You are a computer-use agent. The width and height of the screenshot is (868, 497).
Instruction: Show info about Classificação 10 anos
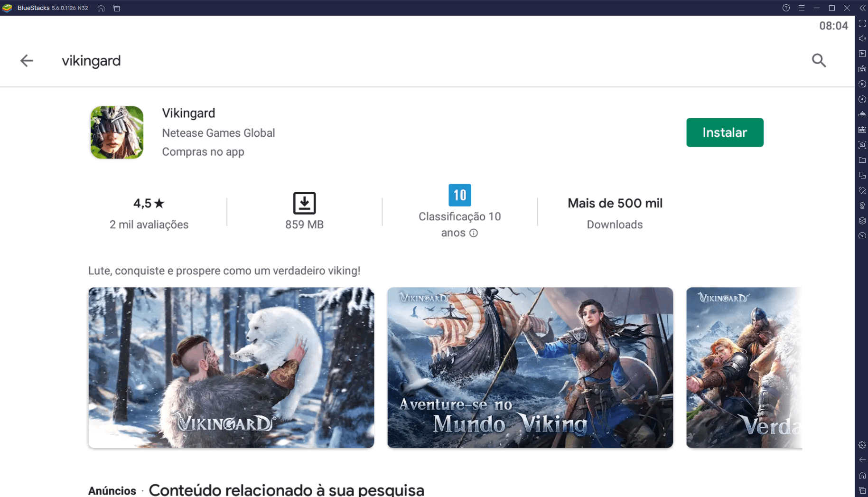(x=473, y=233)
